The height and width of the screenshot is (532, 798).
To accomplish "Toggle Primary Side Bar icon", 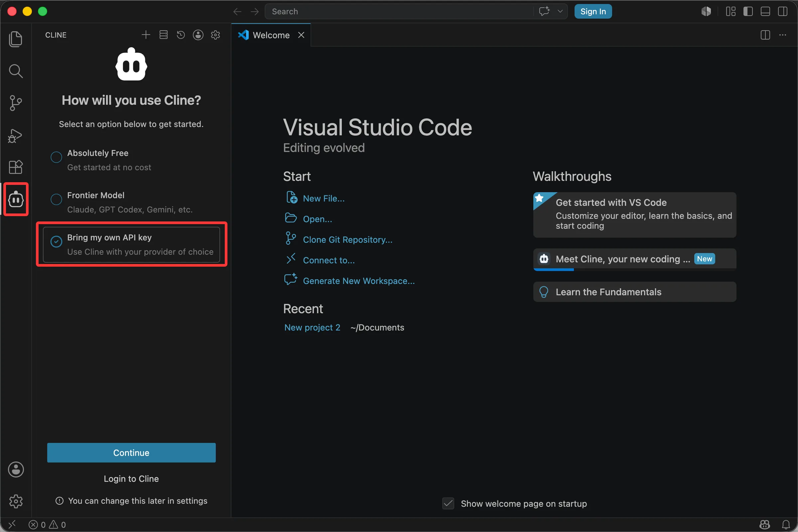I will (x=748, y=11).
